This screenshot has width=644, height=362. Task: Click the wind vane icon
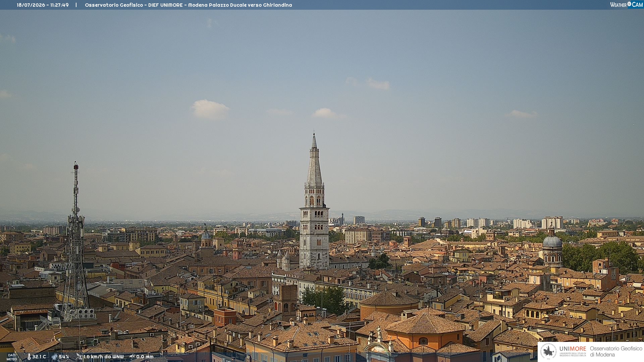(x=79, y=357)
